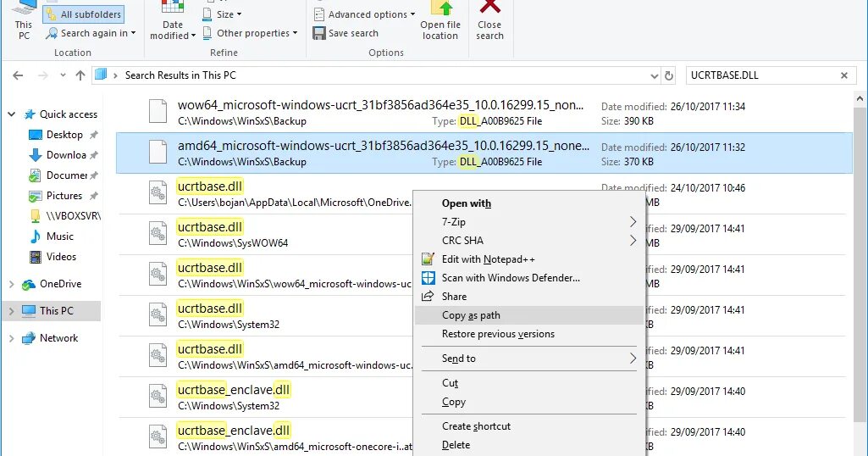The width and height of the screenshot is (868, 456).
Task: Open Size filter dropdown
Action: click(x=223, y=14)
